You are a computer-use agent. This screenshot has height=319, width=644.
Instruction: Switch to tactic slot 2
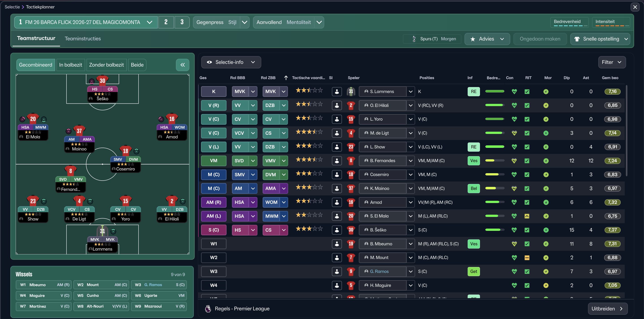(x=166, y=22)
